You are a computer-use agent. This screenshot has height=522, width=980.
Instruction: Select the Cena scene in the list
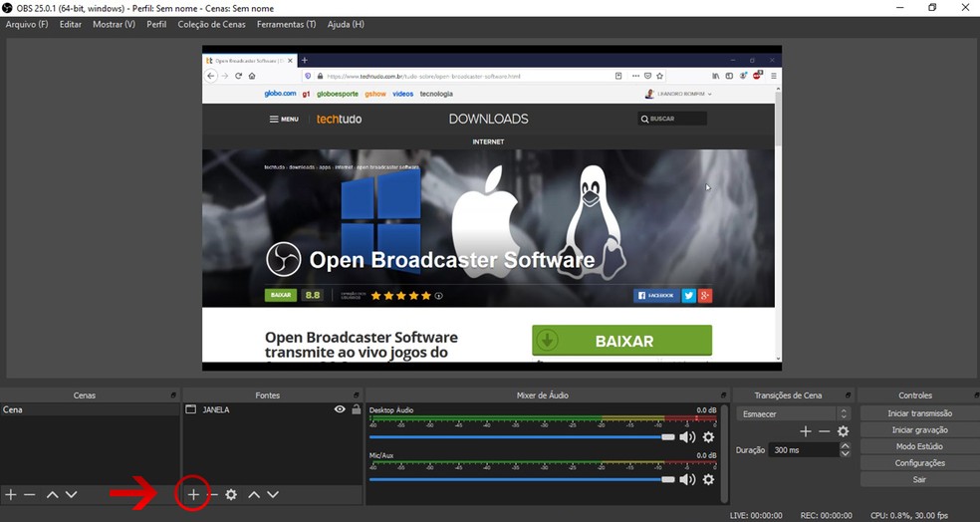point(90,409)
